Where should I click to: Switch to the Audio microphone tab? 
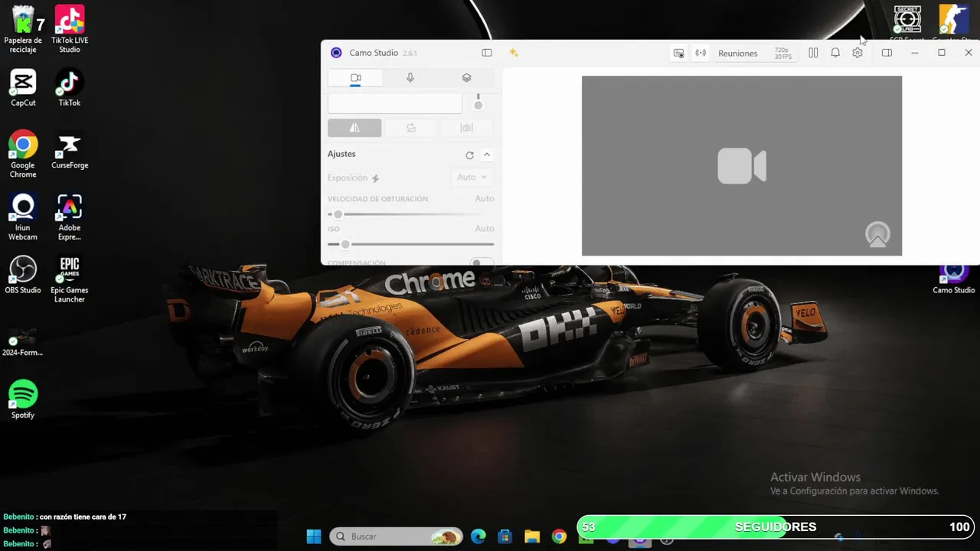(410, 78)
